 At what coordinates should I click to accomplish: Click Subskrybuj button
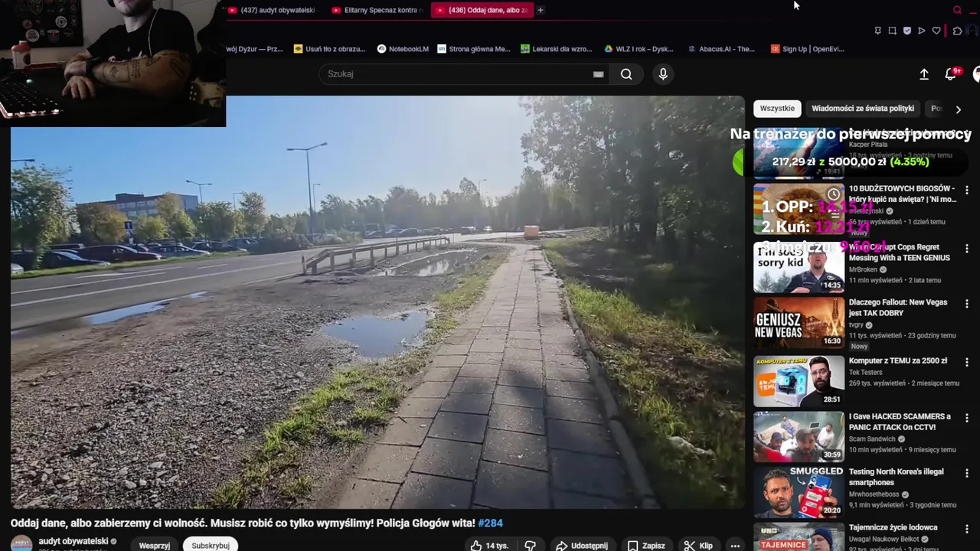pos(211,546)
